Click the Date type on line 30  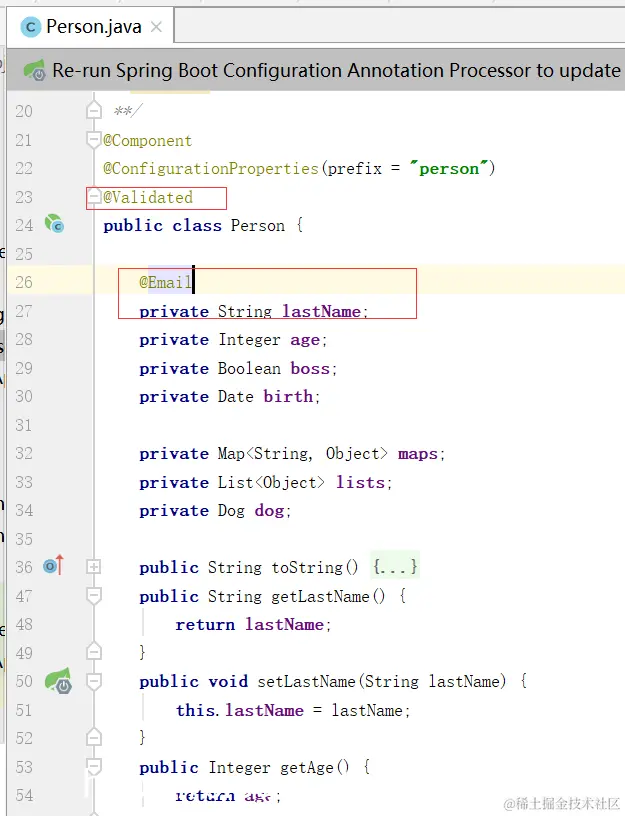click(x=235, y=397)
